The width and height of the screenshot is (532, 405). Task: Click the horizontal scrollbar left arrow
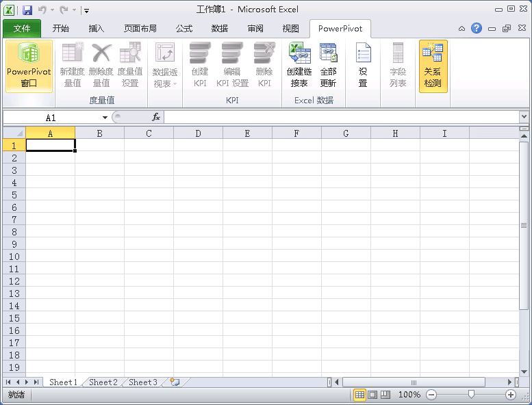click(337, 382)
